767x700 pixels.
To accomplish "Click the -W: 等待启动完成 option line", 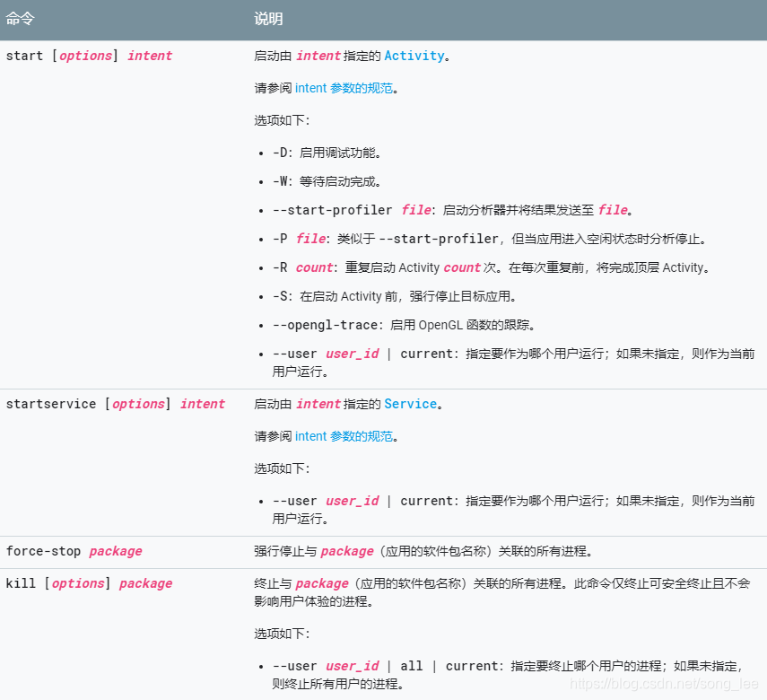I will point(327,181).
